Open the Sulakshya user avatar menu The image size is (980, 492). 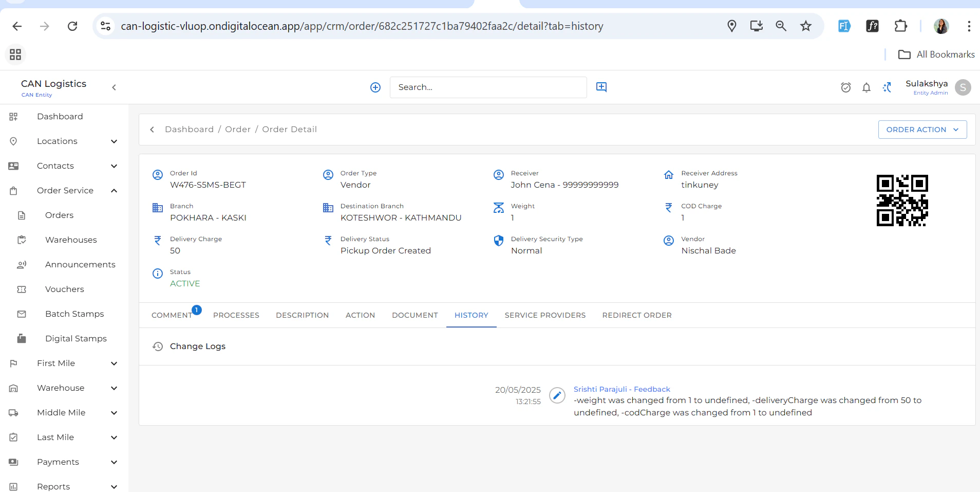coord(963,87)
